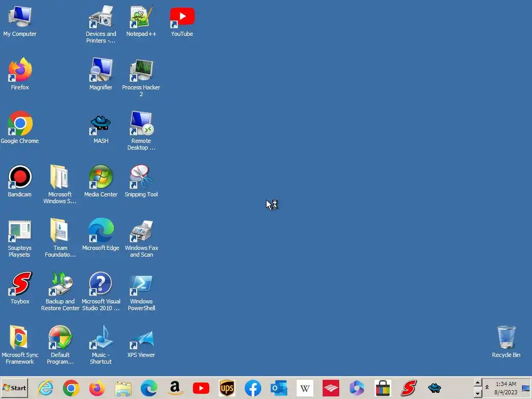Open File Explorer taskbar icon
This screenshot has width=532, height=399.
[123, 389]
